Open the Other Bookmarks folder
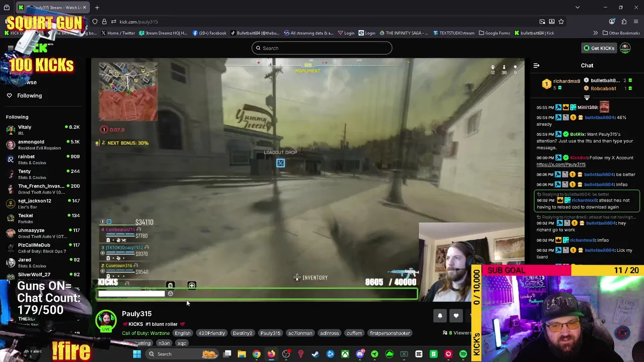The width and height of the screenshot is (644, 362). click(x=620, y=33)
